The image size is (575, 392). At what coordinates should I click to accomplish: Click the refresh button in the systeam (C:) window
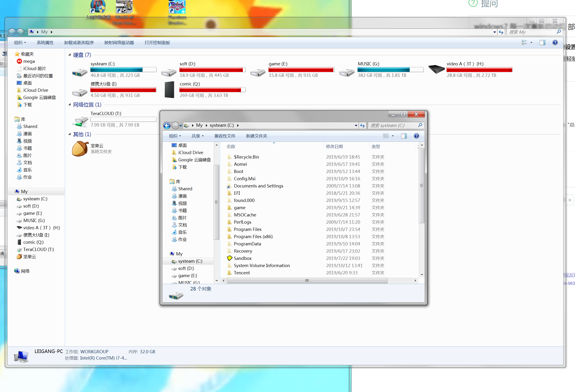pos(363,126)
